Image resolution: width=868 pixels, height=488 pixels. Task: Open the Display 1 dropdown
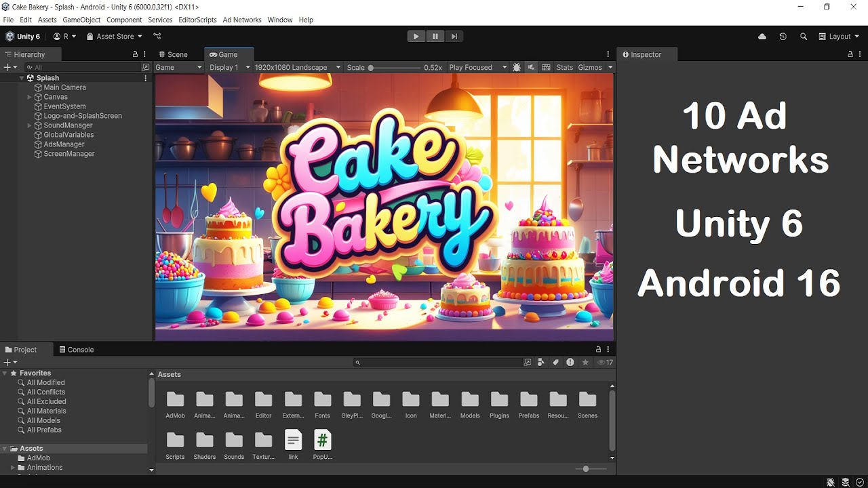[x=229, y=67]
